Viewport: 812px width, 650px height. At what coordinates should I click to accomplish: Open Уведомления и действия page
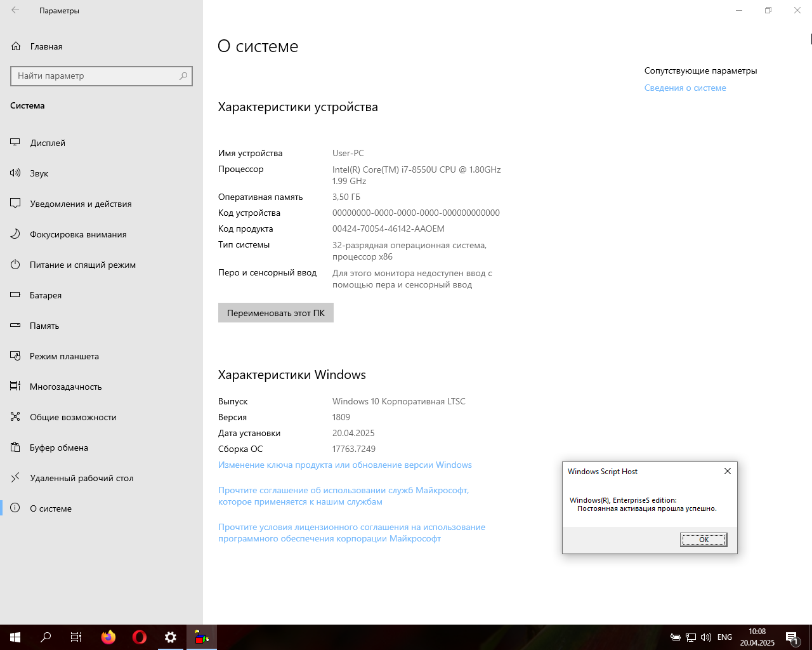pyautogui.click(x=101, y=204)
